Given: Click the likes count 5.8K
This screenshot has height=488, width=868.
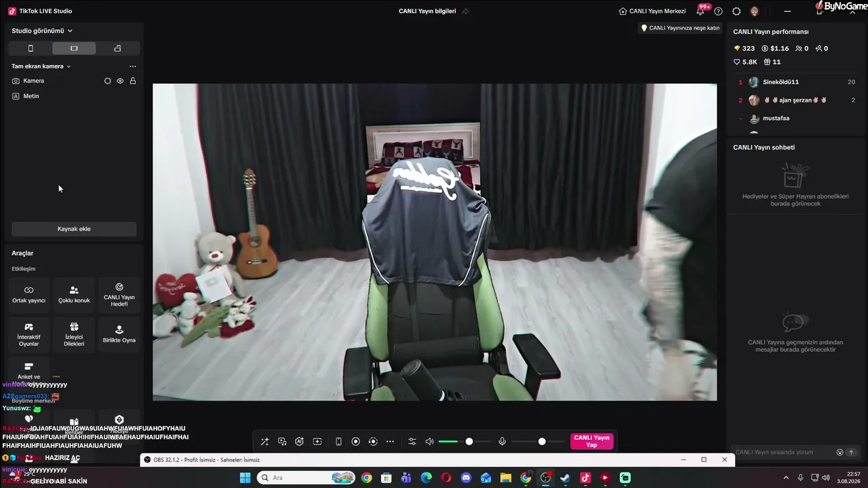Looking at the screenshot, I should (745, 62).
